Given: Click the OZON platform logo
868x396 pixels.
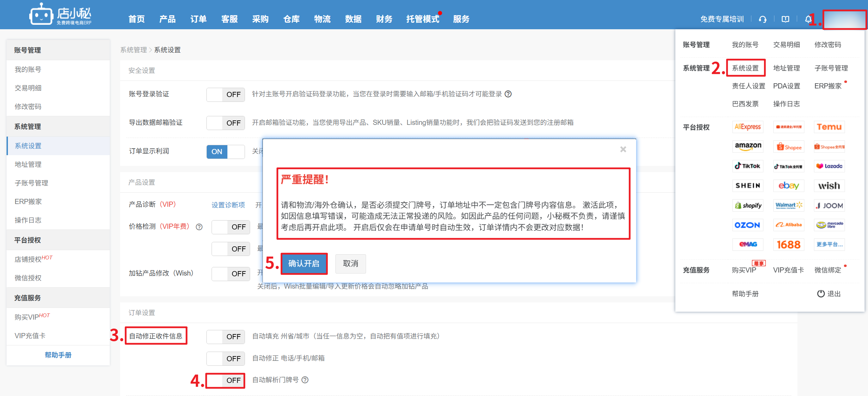Looking at the screenshot, I should tap(748, 225).
